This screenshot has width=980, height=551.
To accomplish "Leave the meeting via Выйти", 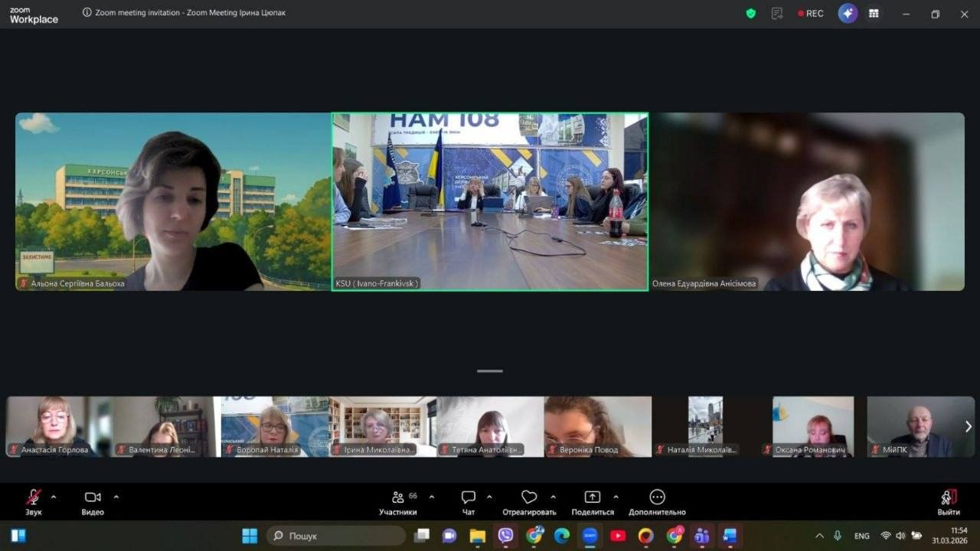I will click(x=949, y=502).
